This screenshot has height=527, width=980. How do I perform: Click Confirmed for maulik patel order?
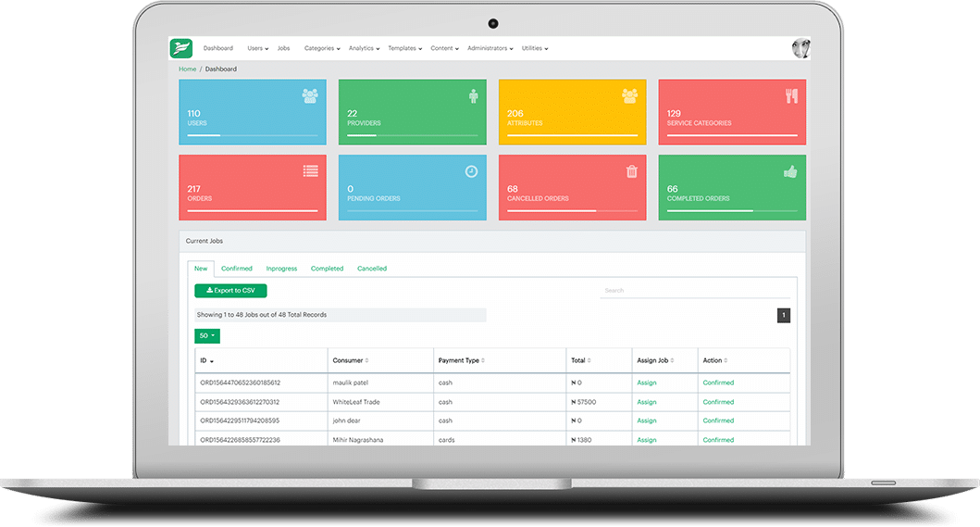point(718,383)
